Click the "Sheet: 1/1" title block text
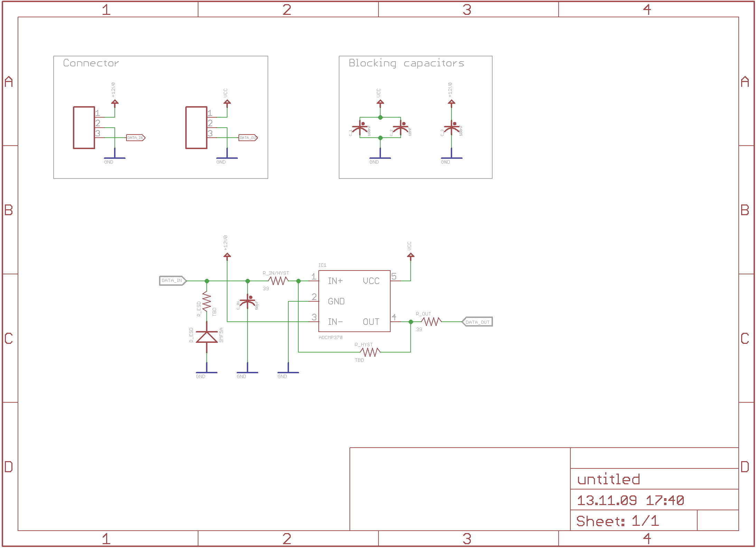Image resolution: width=756 pixels, height=549 pixels. click(x=617, y=521)
